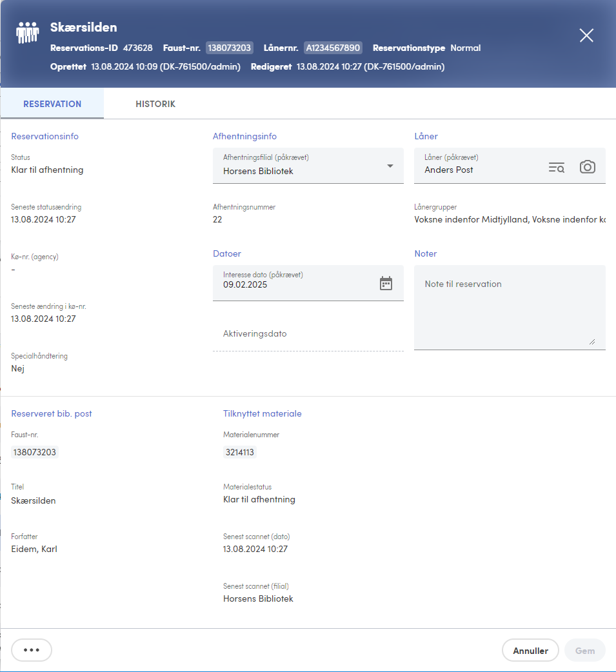
Task: Select the RESERVATION tab
Action: click(52, 104)
